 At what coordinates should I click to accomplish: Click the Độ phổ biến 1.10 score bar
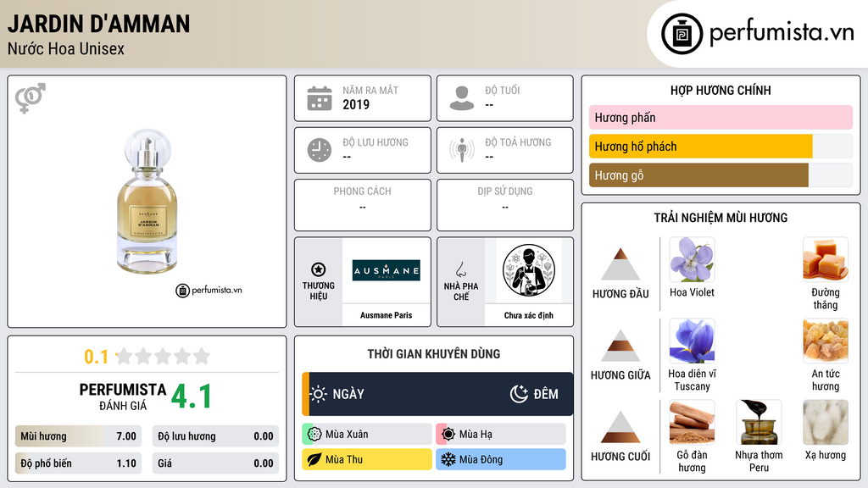point(78,463)
